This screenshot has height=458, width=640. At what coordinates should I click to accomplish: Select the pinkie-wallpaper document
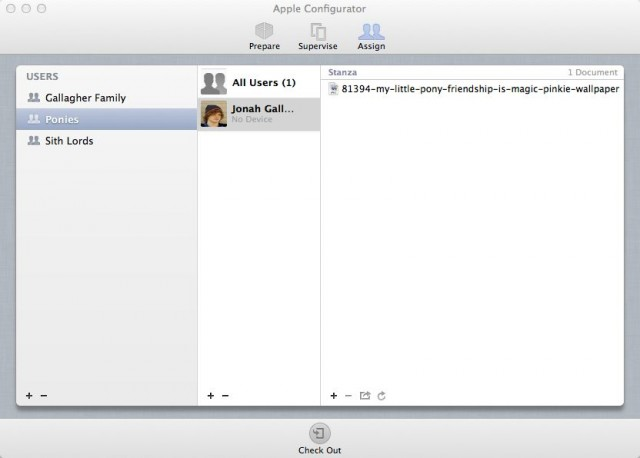coord(480,88)
